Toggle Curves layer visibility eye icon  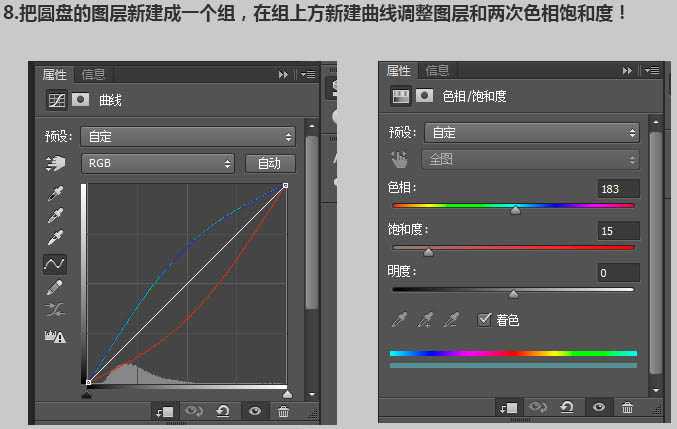[x=255, y=411]
